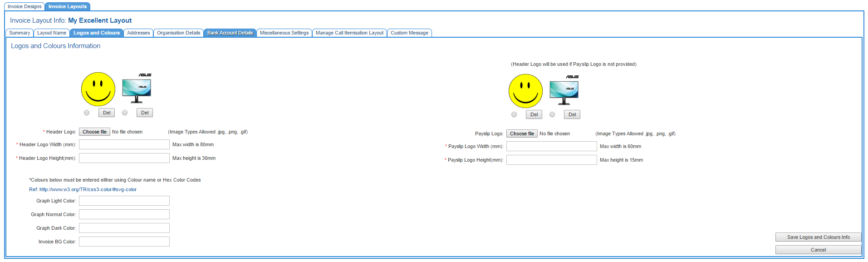
Task: Delete the header smiley logo with Del
Action: [x=107, y=113]
